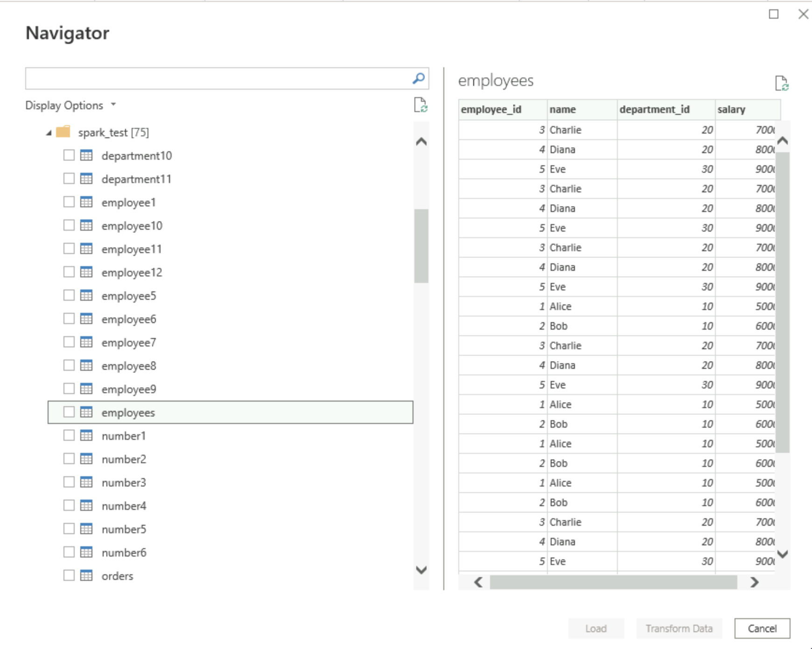Select the employee7 table entry
The image size is (812, 649).
click(x=129, y=343)
